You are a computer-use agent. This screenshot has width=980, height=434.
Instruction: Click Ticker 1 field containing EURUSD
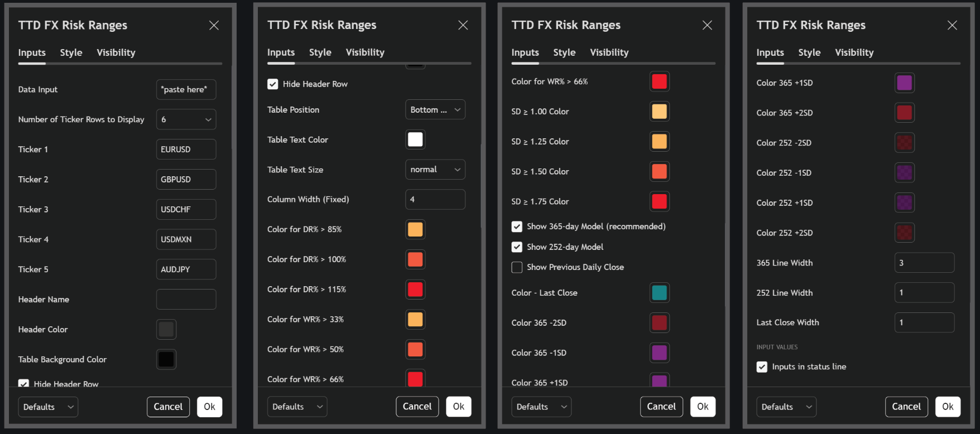[186, 150]
